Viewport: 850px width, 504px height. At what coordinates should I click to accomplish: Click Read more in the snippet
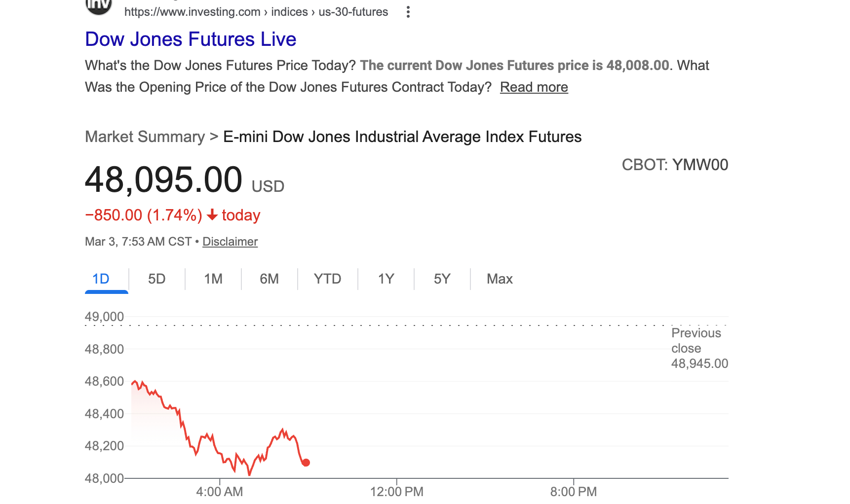(x=534, y=87)
